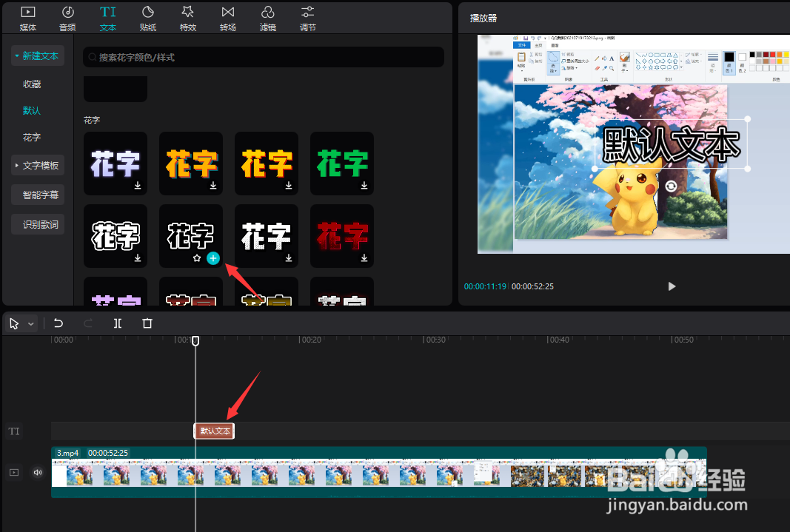This screenshot has width=790, height=532.
Task: Choose the selection arrow tool
Action: (x=14, y=323)
